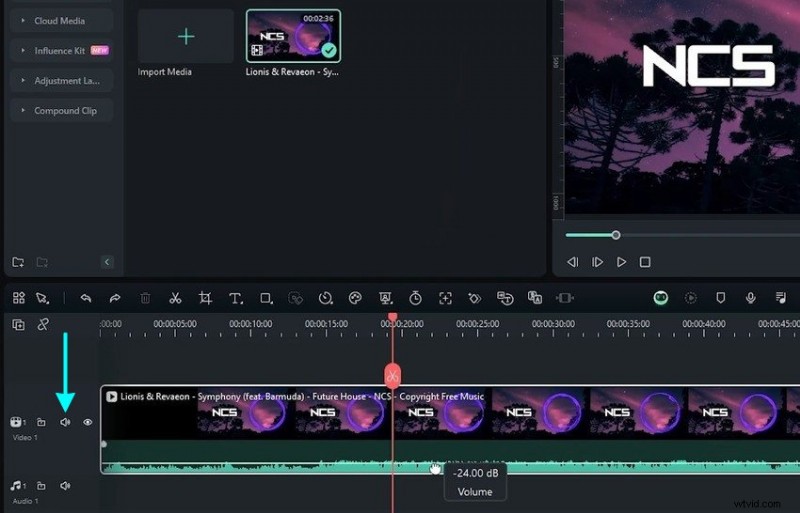Click the Import Media button
Screen dimensions: 800x513
186,36
